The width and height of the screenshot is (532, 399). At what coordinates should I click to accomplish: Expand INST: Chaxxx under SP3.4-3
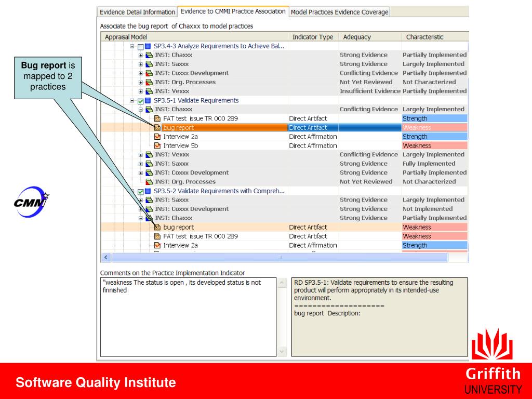pyautogui.click(x=140, y=55)
